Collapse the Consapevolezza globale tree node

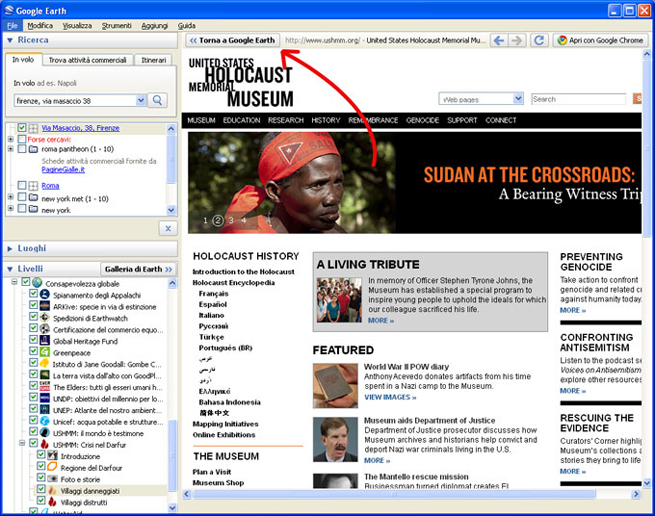click(14, 282)
